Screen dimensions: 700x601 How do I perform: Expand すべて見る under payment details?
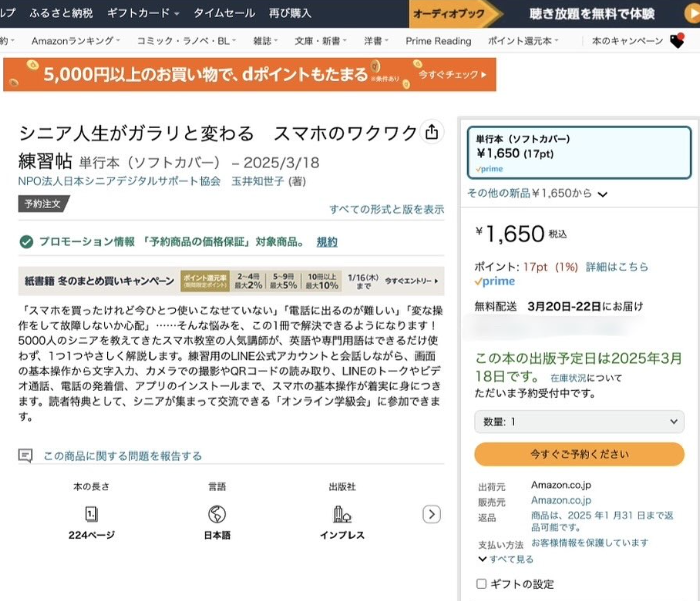506,559
